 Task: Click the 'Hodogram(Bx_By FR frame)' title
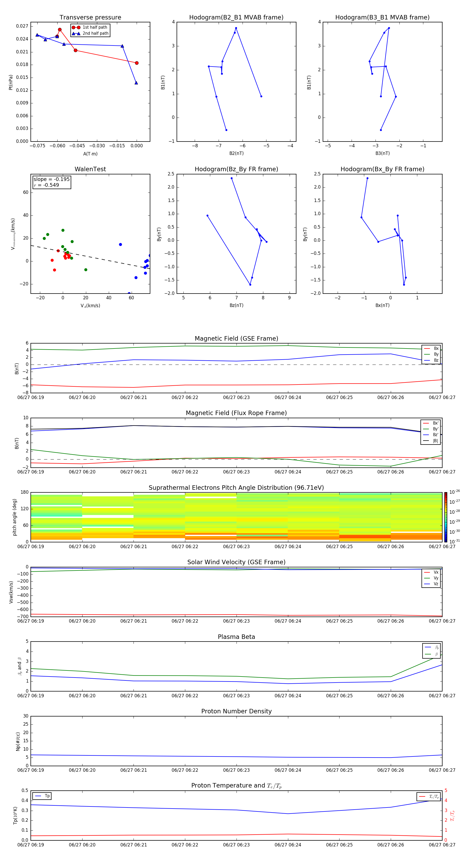point(382,169)
